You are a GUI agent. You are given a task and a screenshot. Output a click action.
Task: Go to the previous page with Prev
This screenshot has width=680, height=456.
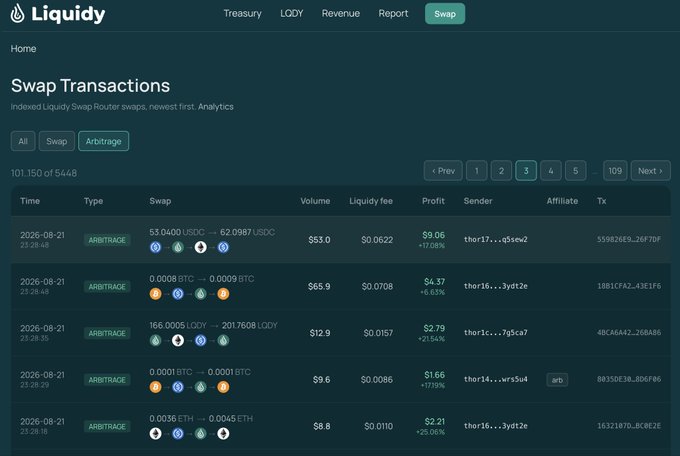pyautogui.click(x=443, y=171)
